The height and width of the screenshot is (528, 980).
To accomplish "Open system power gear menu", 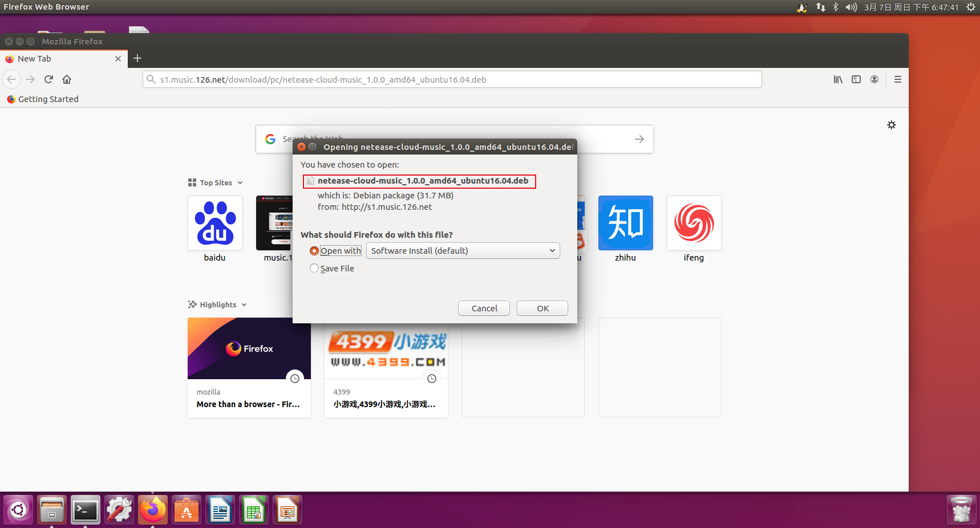I will [970, 7].
